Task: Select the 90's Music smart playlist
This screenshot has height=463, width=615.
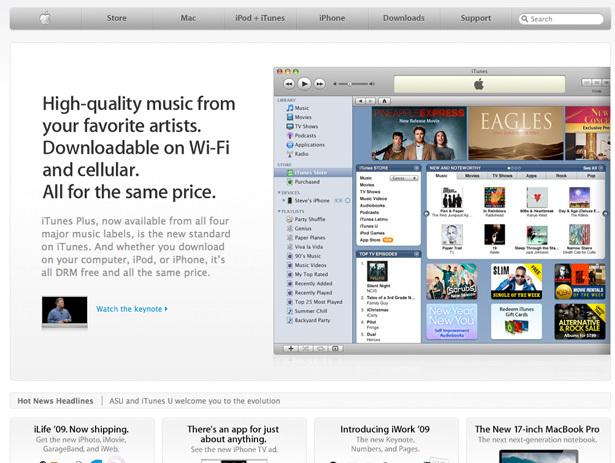Action: [304, 256]
